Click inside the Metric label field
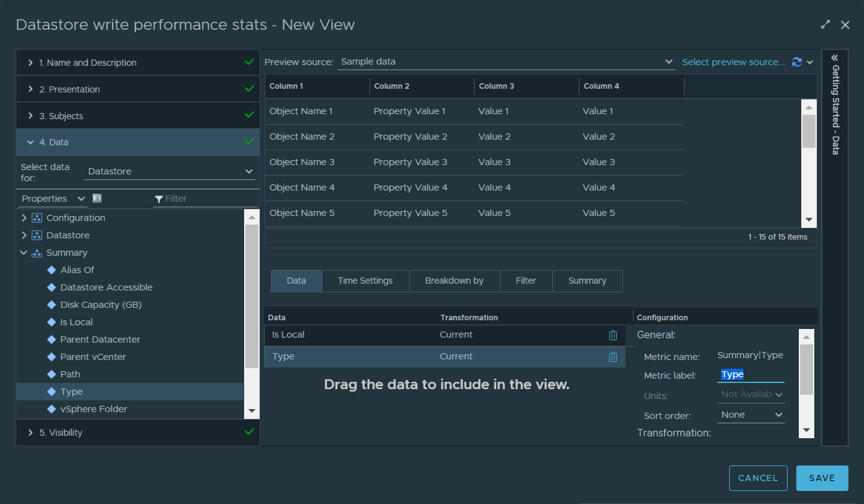Image resolution: width=864 pixels, height=504 pixels. tap(751, 374)
